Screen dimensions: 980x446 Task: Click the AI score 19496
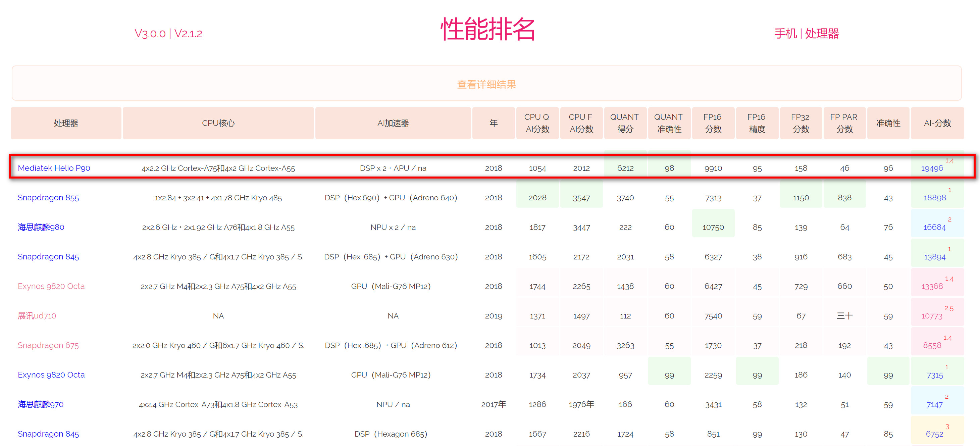(x=932, y=168)
